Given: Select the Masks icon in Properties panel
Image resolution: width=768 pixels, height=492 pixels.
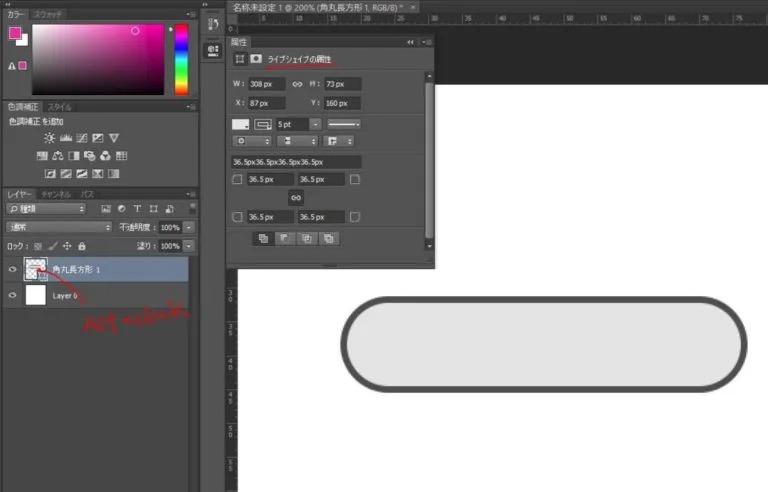Looking at the screenshot, I should [256, 59].
